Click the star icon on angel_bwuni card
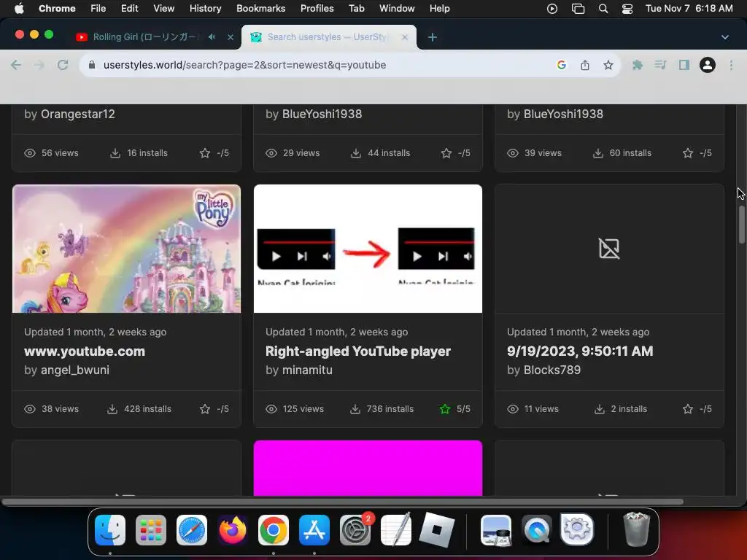Screen dimensions: 747x560 (205, 409)
